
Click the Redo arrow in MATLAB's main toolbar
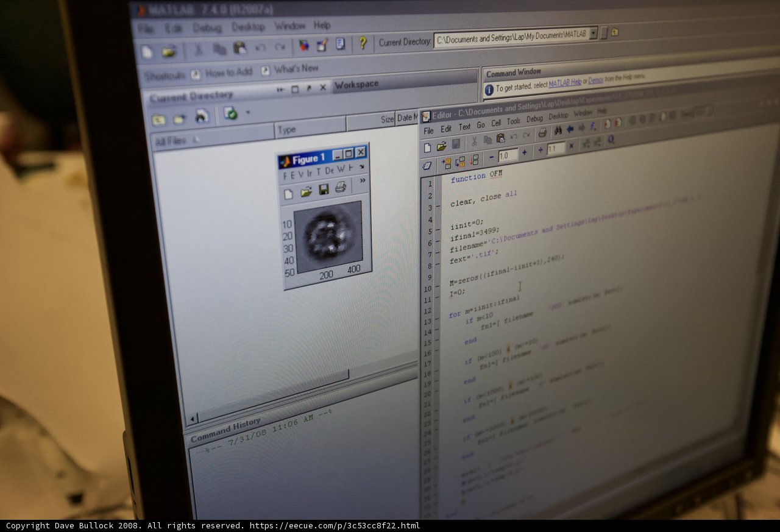[x=280, y=46]
